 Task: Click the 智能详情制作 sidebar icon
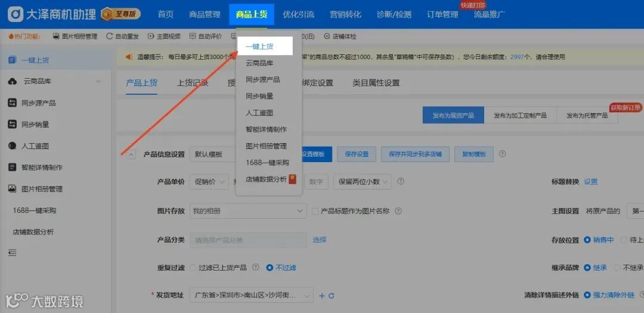13,168
